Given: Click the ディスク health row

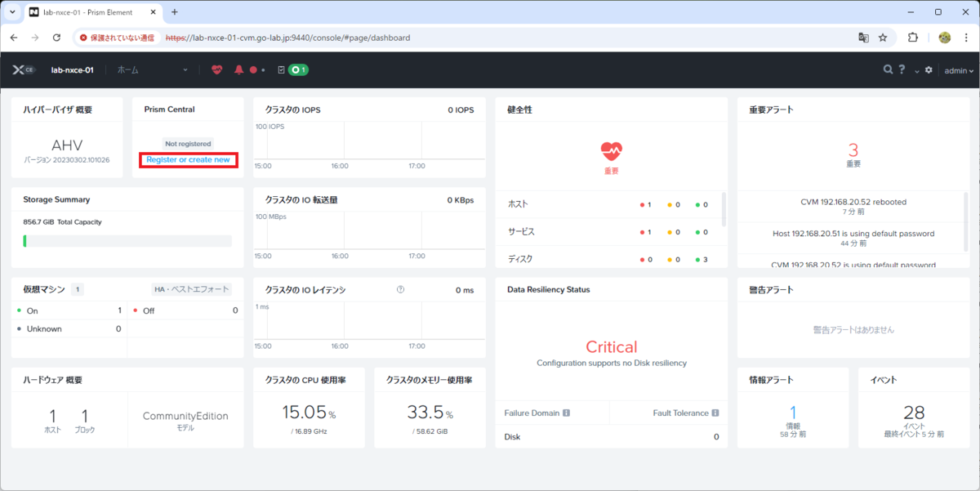Looking at the screenshot, I should 608,259.
